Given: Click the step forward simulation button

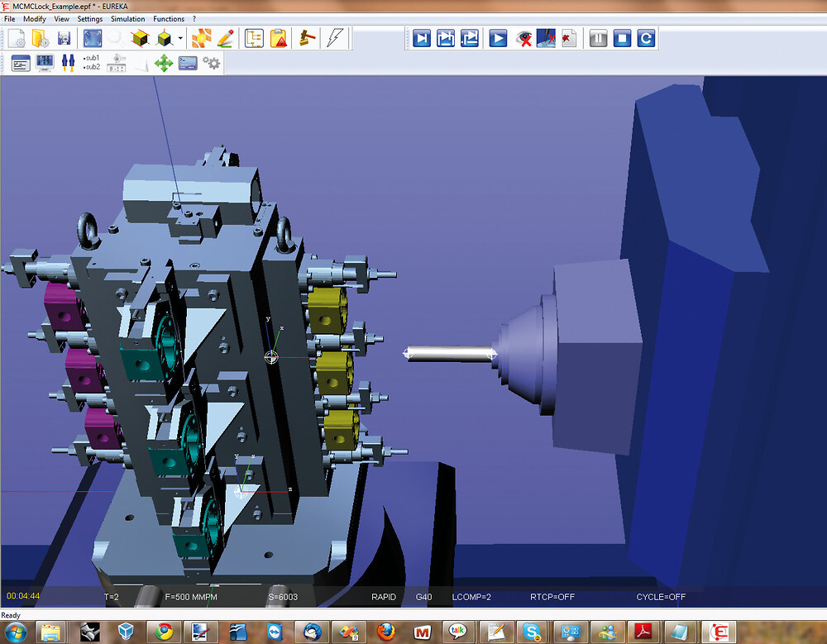Looking at the screenshot, I should [x=422, y=38].
